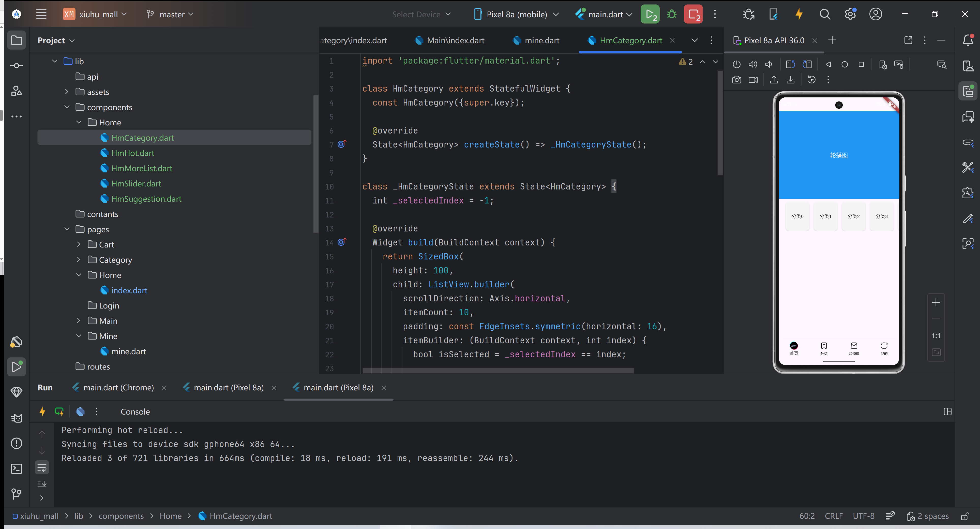The image size is (980, 529).
Task: Tap 分类1 category card in emulator
Action: pos(825,216)
